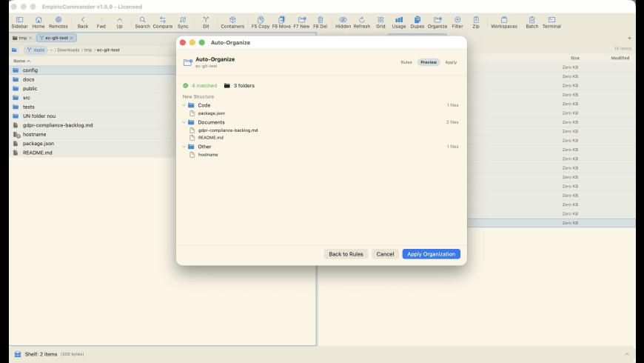The image size is (644, 363).
Task: Select the tests folder row
Action: pos(93,107)
